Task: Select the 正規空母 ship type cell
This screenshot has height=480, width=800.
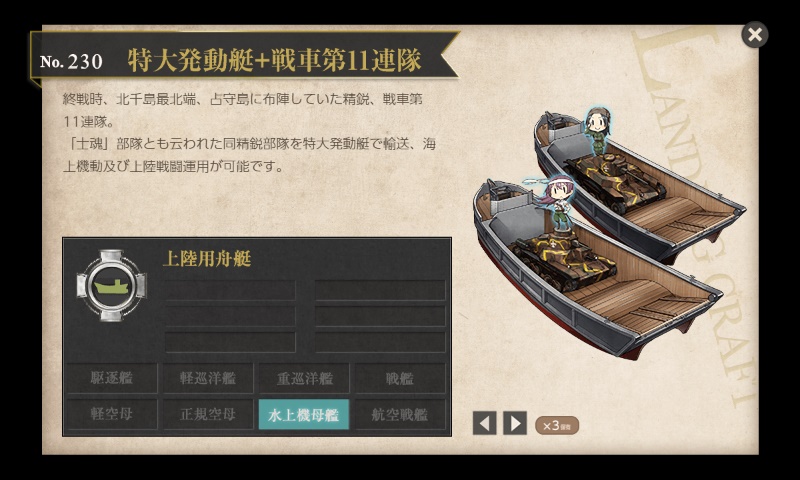Action: [x=208, y=414]
